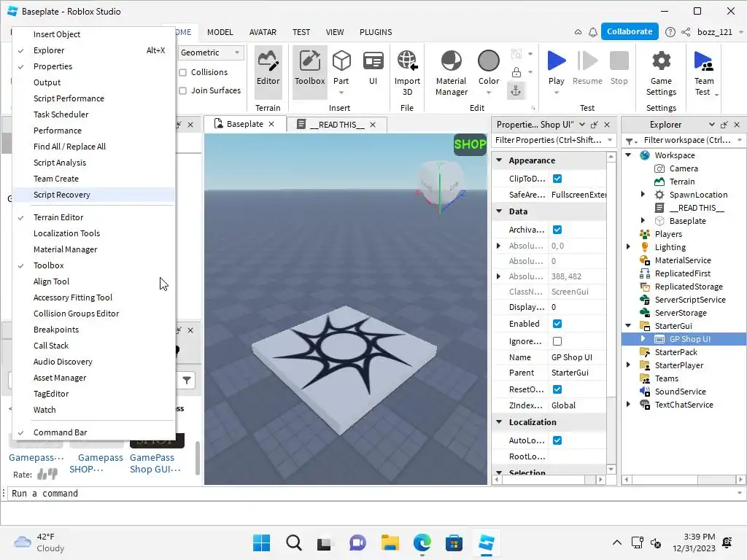Open Microsoft Store on taskbar
This screenshot has height=560, width=747.
click(x=454, y=542)
